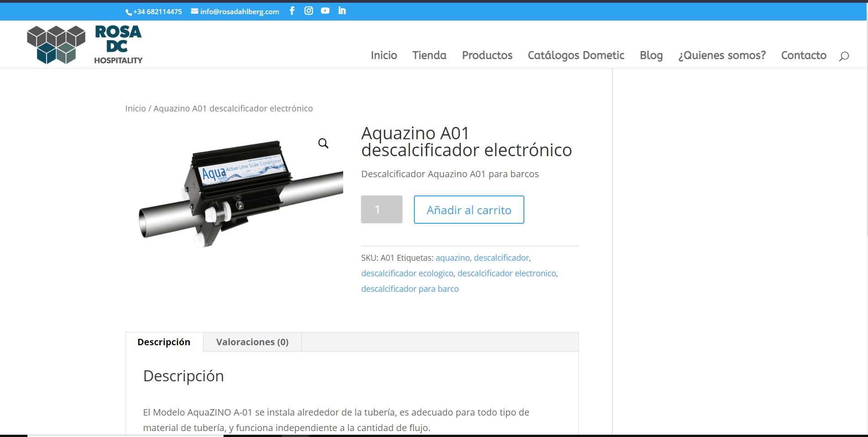Go to Inicio in breadcrumb
The width and height of the screenshot is (868, 437).
136,109
